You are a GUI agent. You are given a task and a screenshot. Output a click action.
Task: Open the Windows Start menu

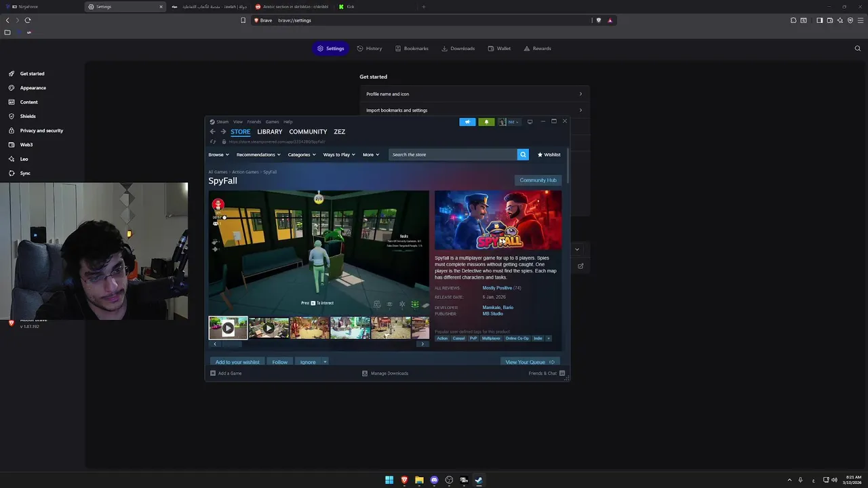coord(389,480)
